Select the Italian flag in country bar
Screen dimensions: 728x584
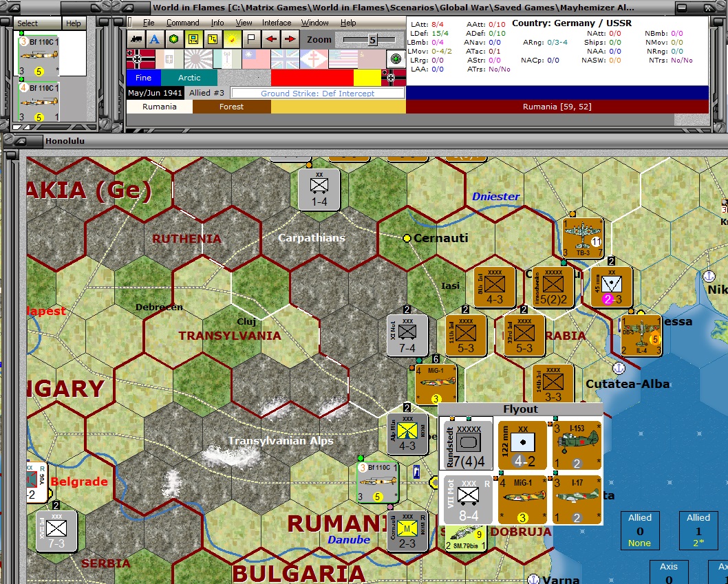(x=169, y=59)
